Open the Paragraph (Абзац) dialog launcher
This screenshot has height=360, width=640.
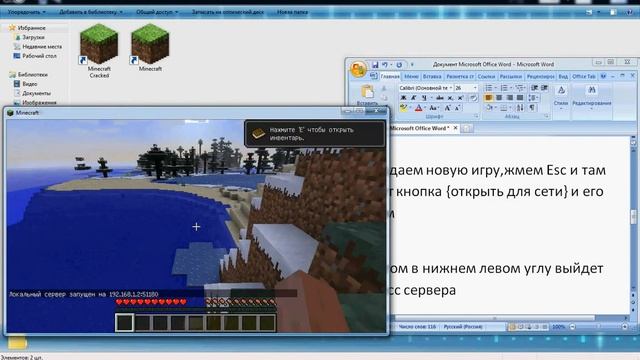tap(547, 116)
